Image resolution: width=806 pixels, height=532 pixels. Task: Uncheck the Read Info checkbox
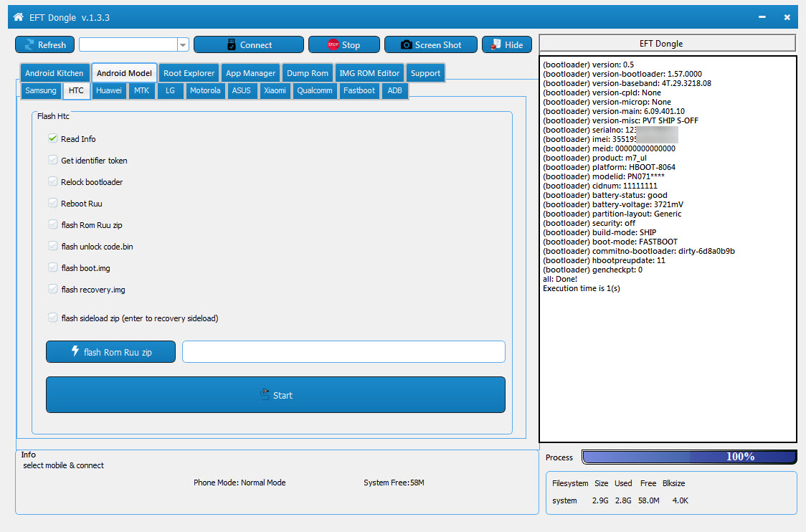pos(52,138)
